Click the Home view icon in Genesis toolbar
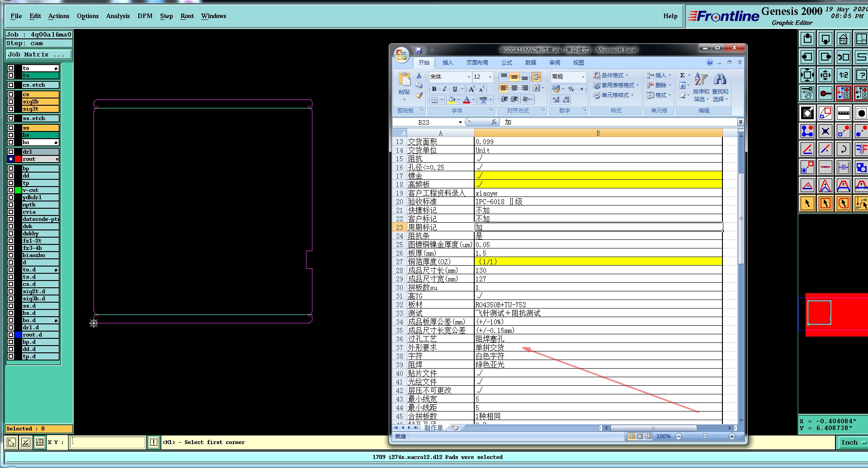The height and width of the screenshot is (468, 868). [843, 39]
